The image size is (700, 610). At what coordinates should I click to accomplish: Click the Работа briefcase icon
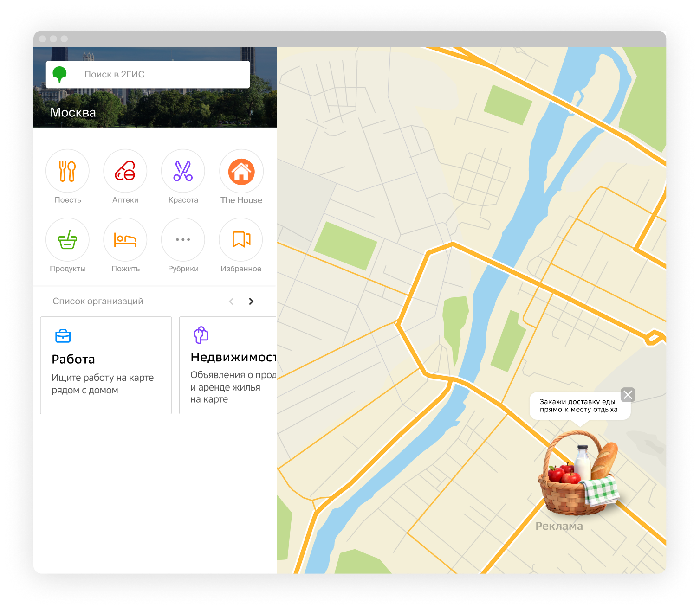click(x=63, y=336)
